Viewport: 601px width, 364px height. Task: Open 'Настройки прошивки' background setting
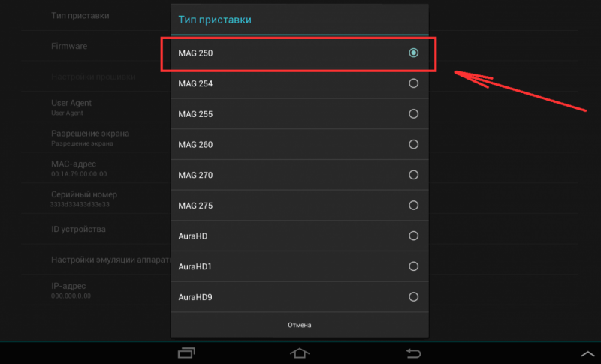point(93,77)
